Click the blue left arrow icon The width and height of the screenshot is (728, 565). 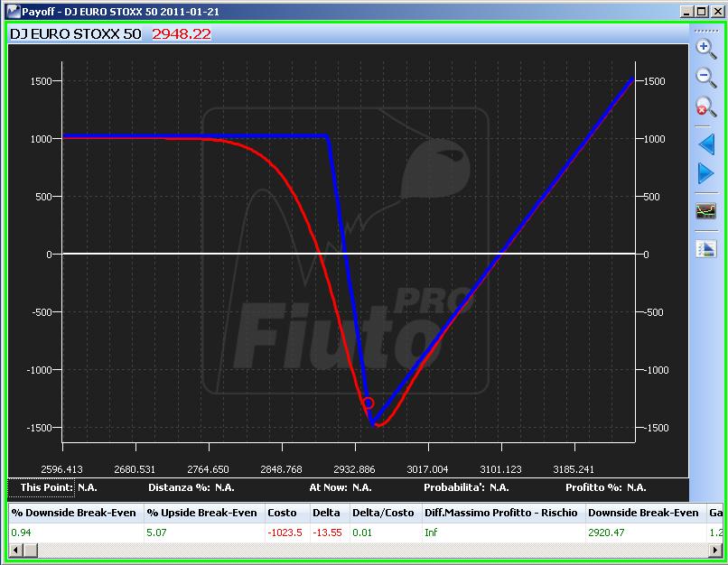(x=706, y=144)
